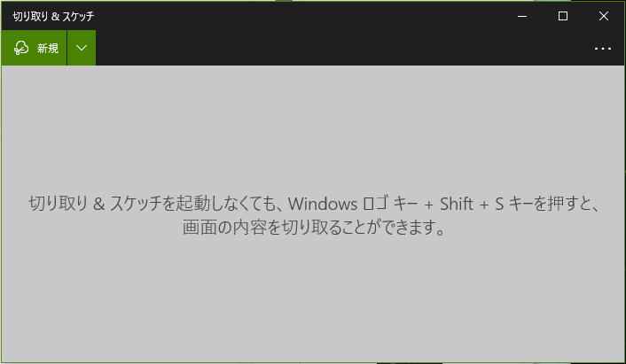Click the 画面の内容を切り取ることができます line
This screenshot has width=626, height=364.
click(314, 228)
